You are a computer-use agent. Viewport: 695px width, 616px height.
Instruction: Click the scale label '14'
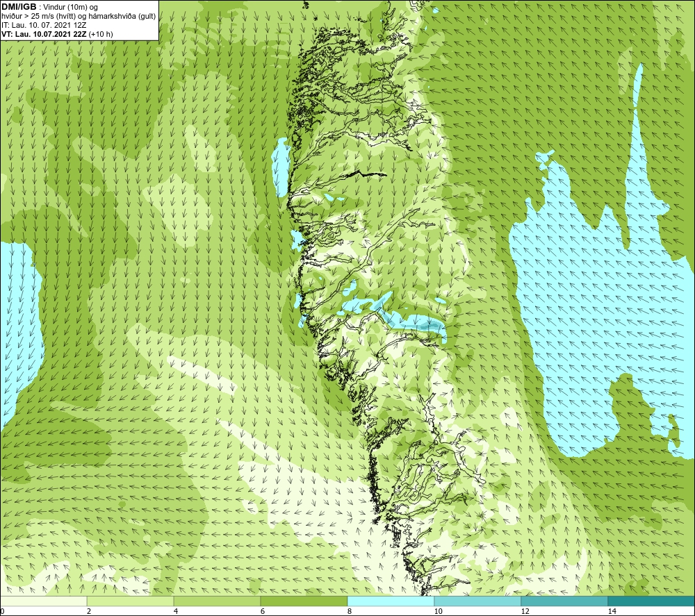coord(612,611)
